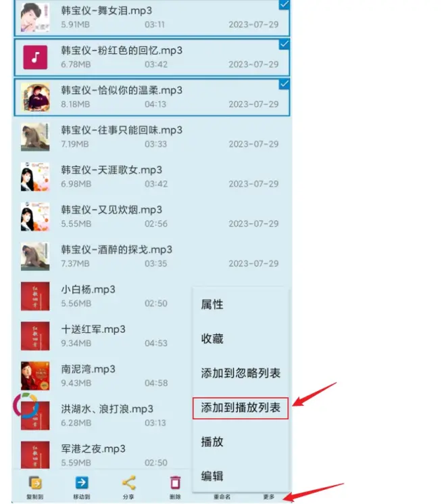Viewport: 446px width, 504px height.
Task: Choose 属性 in the popup menu
Action: (x=212, y=304)
